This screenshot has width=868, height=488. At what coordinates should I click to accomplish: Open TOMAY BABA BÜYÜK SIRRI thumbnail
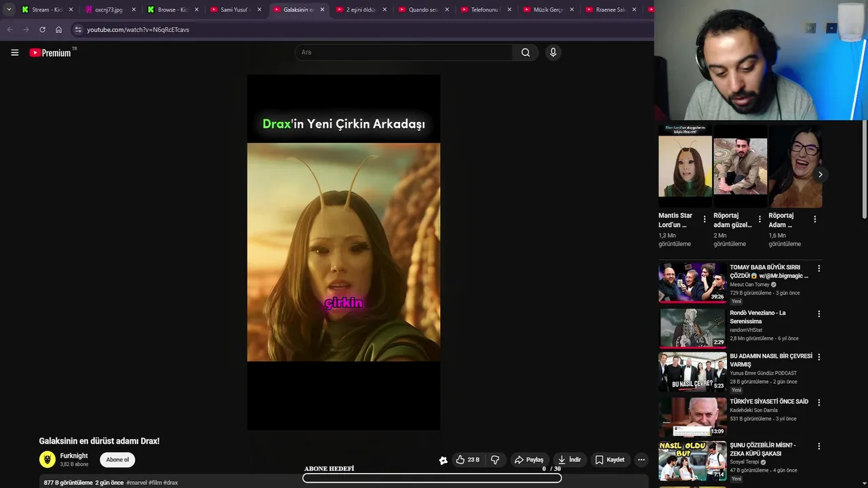pos(692,282)
